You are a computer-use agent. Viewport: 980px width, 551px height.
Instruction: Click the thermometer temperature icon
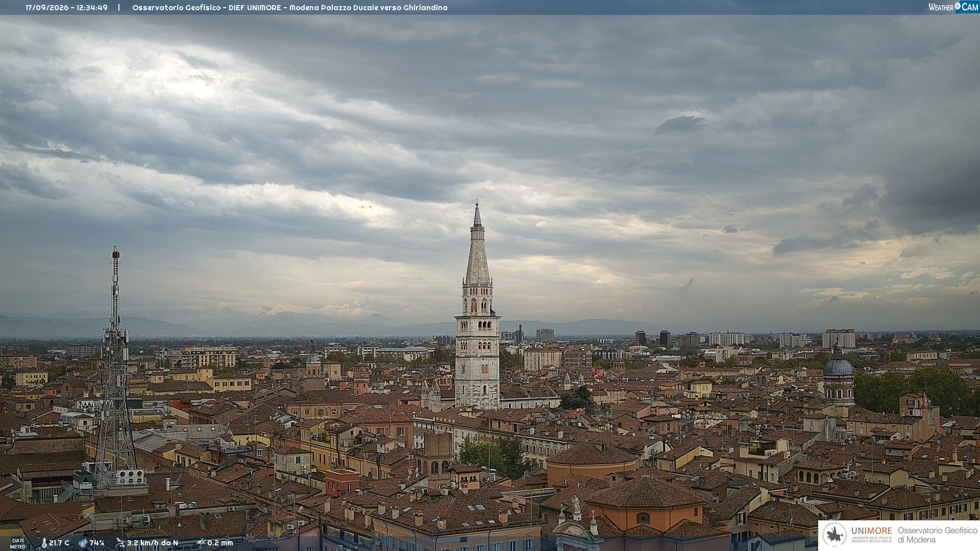[x=44, y=543]
